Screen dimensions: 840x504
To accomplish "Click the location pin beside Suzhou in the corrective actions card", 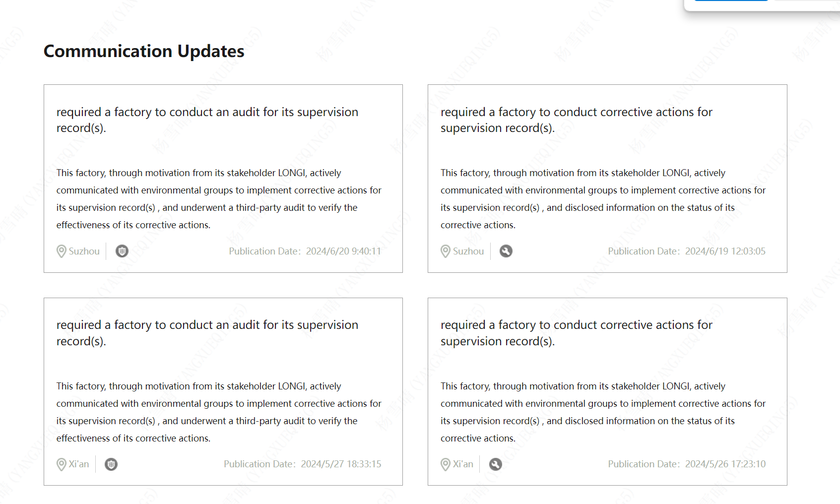I will (446, 252).
